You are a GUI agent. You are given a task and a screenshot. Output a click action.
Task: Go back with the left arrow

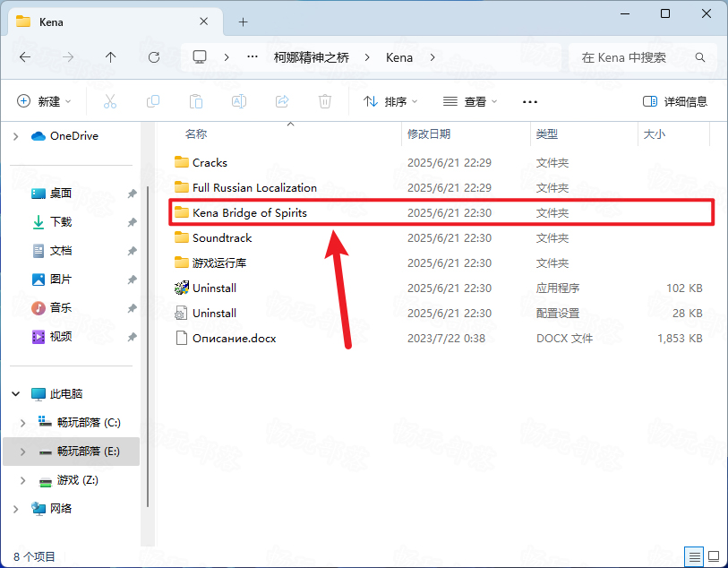[x=25, y=57]
